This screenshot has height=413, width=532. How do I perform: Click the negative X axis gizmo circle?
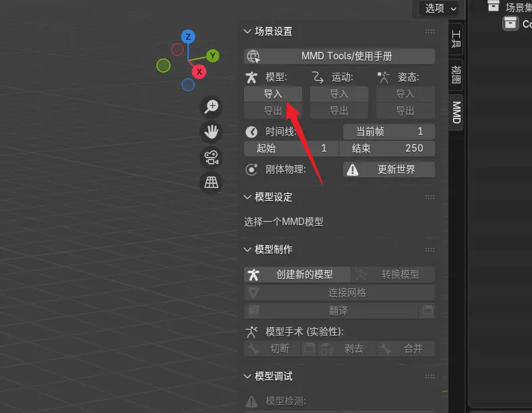point(177,49)
